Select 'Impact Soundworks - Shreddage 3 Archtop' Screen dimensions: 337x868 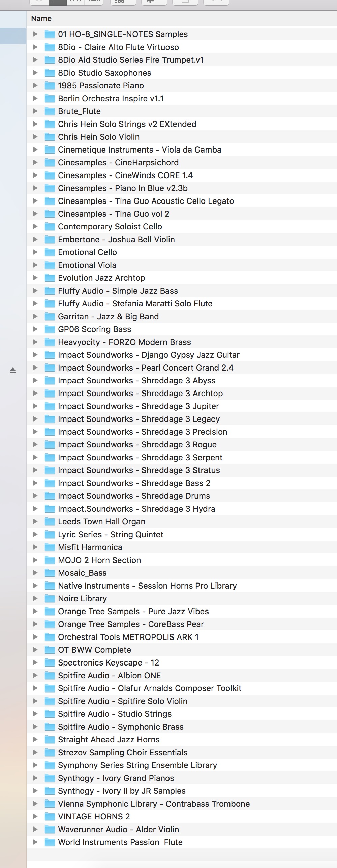(x=182, y=393)
